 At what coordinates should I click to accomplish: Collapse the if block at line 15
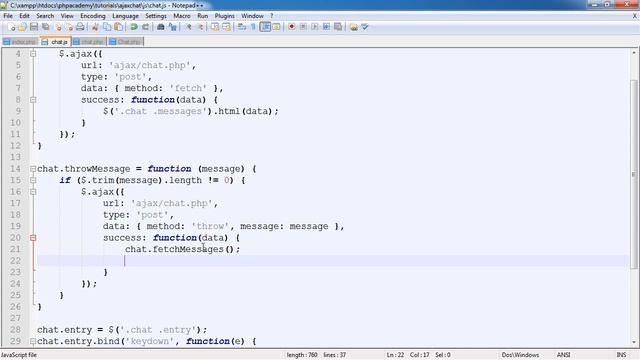tap(33, 180)
